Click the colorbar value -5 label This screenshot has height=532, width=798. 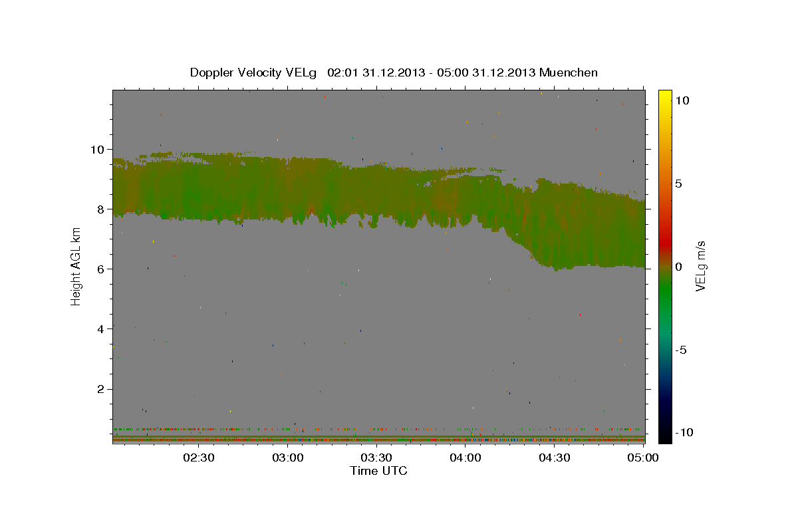click(x=681, y=350)
